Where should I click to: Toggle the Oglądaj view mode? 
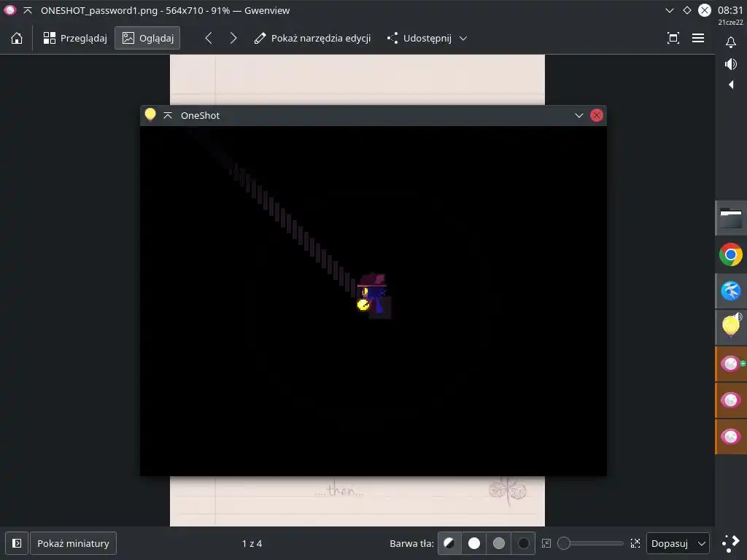coord(147,38)
